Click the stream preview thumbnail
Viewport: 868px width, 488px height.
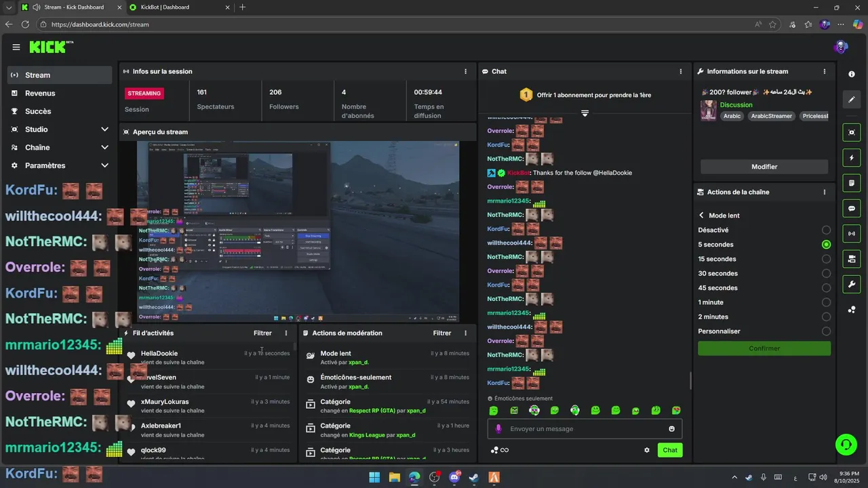pos(298,232)
